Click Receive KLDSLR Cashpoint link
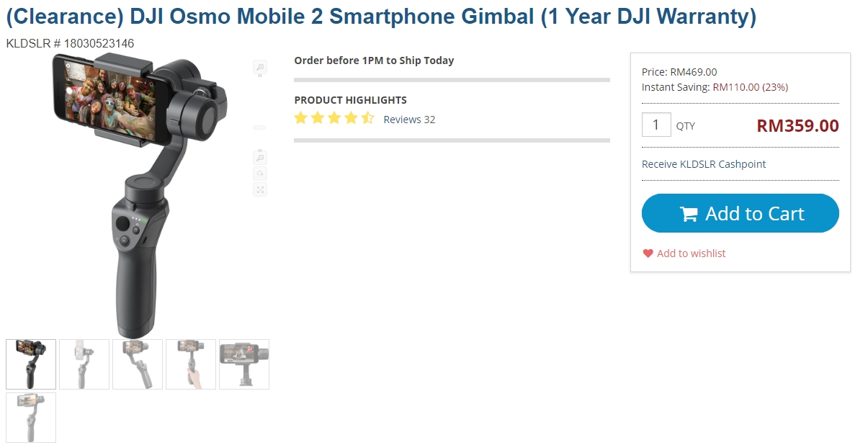Image resolution: width=868 pixels, height=445 pixels. point(704,164)
